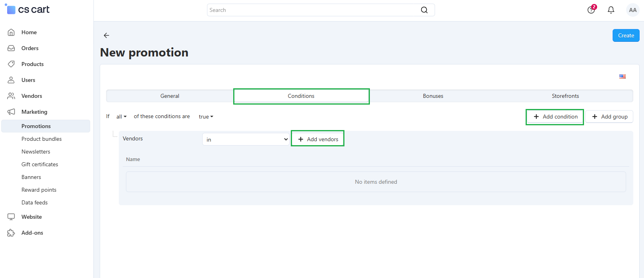Click the 'No items defined' text
Viewport: 644px width, 278px height.
[376, 182]
